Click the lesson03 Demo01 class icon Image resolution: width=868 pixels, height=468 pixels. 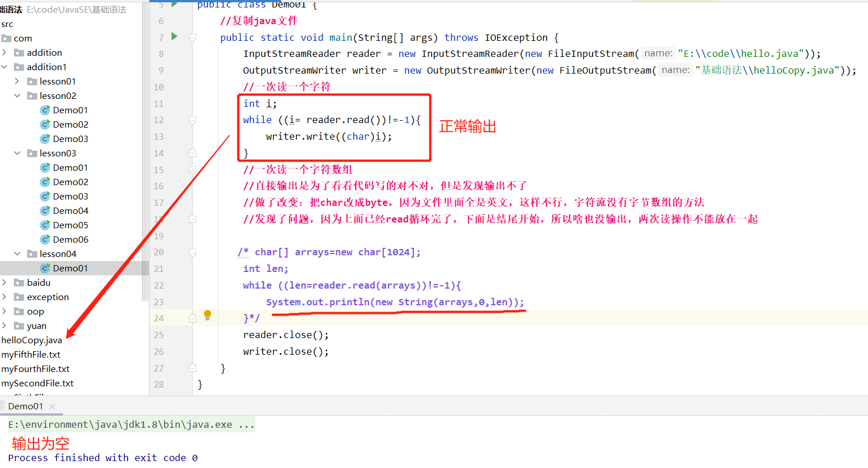[x=45, y=167]
